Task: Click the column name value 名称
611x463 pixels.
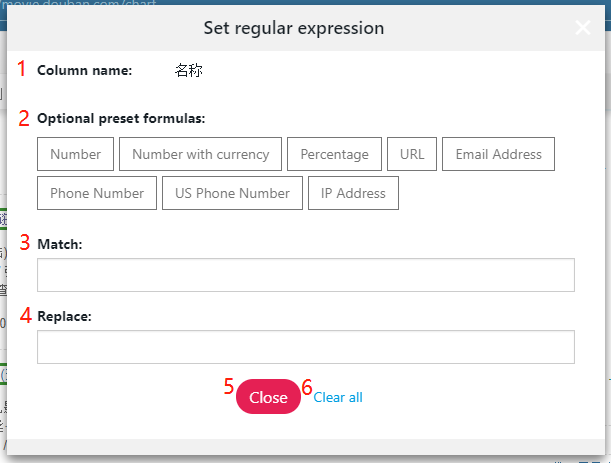Action: 188,71
